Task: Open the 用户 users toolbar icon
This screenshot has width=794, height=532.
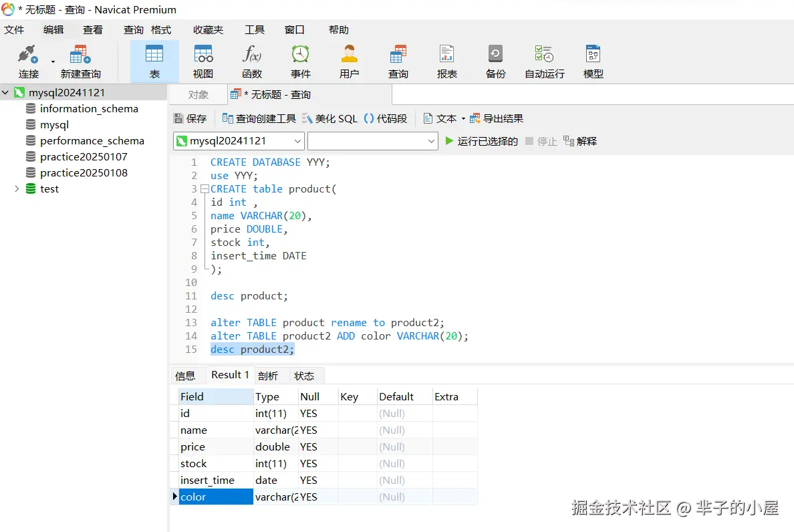Action: click(x=350, y=61)
